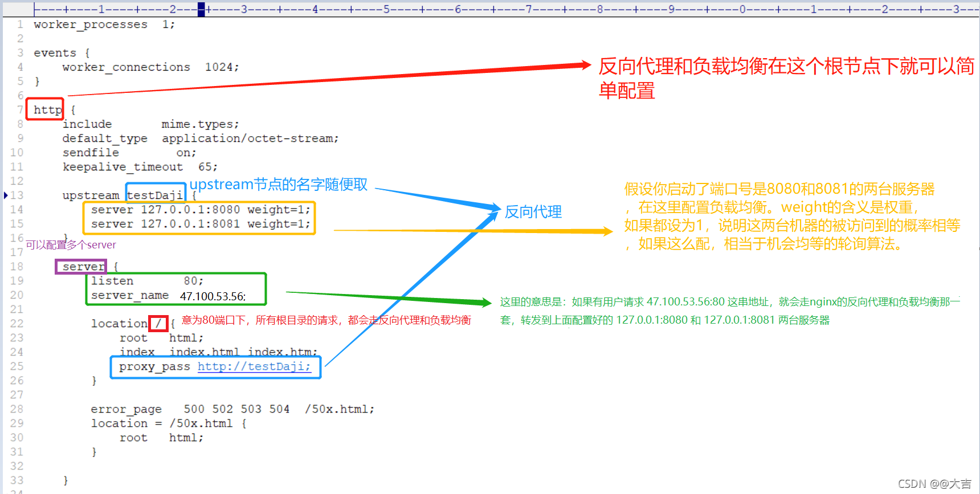The image size is (980, 494).
Task: Click the text 'worker_processes' on line 1
Action: click(x=91, y=25)
